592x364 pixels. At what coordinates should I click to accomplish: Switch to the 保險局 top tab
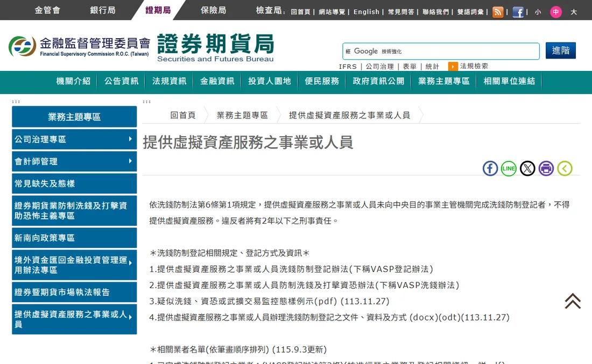coord(213,10)
